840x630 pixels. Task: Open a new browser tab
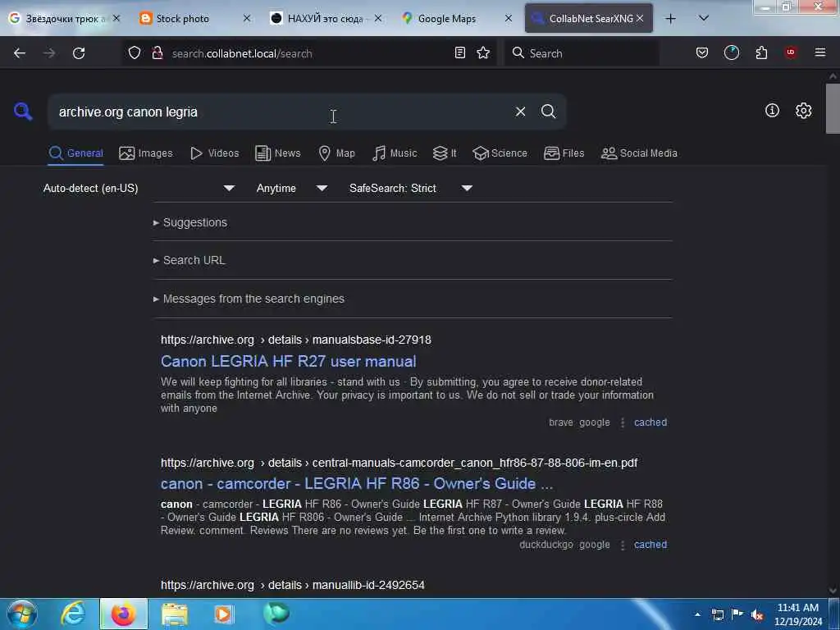pos(670,19)
